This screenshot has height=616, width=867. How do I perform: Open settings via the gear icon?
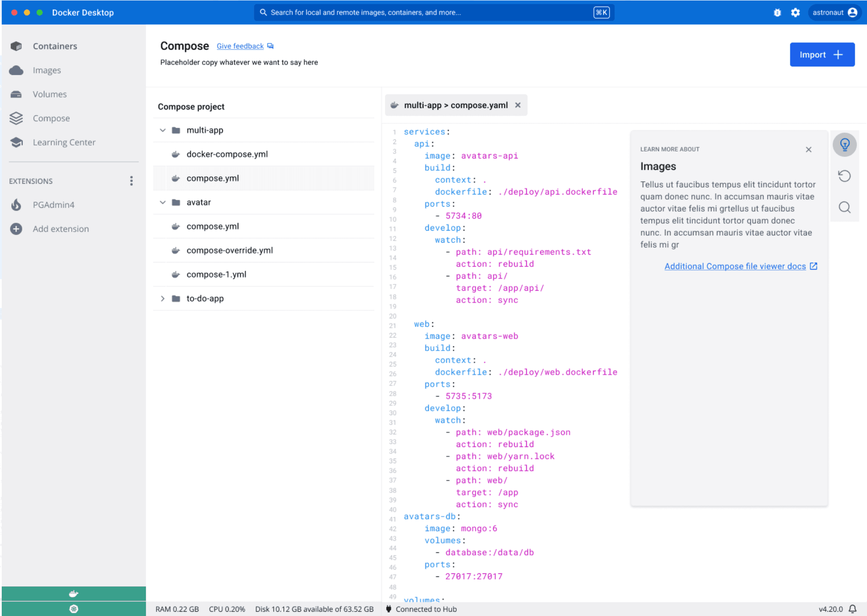pyautogui.click(x=795, y=13)
